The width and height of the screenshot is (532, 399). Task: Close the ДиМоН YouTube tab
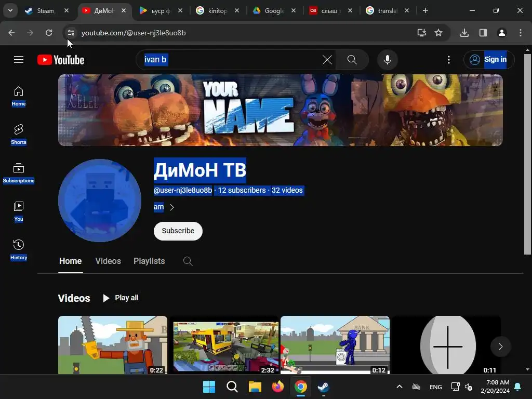pos(124,10)
